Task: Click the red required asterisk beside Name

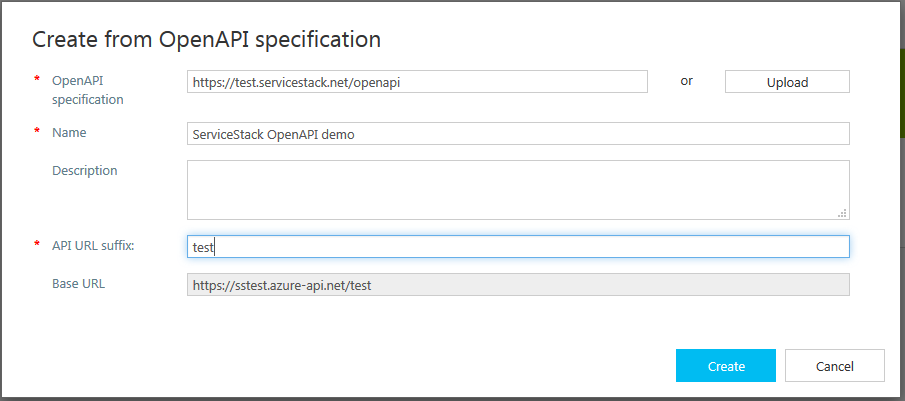Action: (x=37, y=132)
